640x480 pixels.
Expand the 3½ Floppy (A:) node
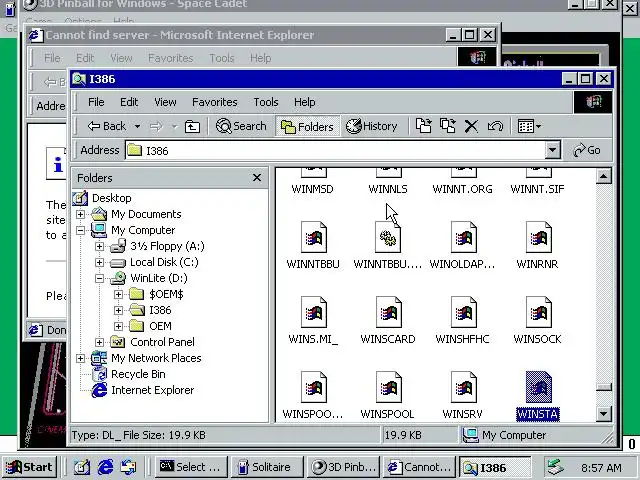[99, 246]
